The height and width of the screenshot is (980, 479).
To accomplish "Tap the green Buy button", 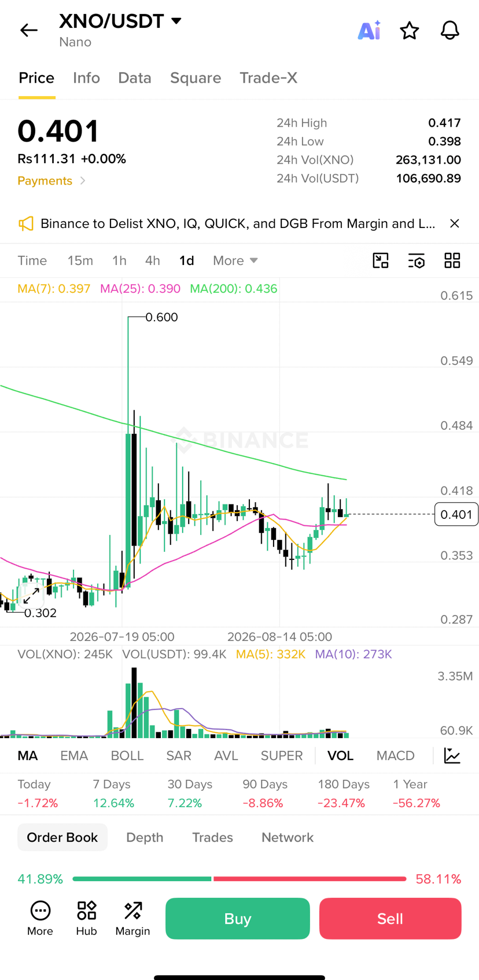I will (238, 919).
